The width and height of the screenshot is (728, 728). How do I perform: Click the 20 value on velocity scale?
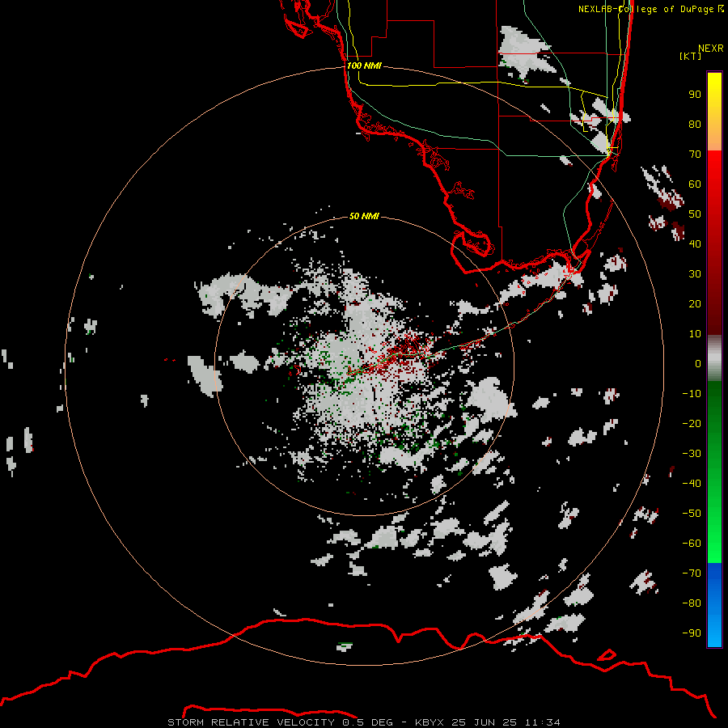[x=695, y=303]
